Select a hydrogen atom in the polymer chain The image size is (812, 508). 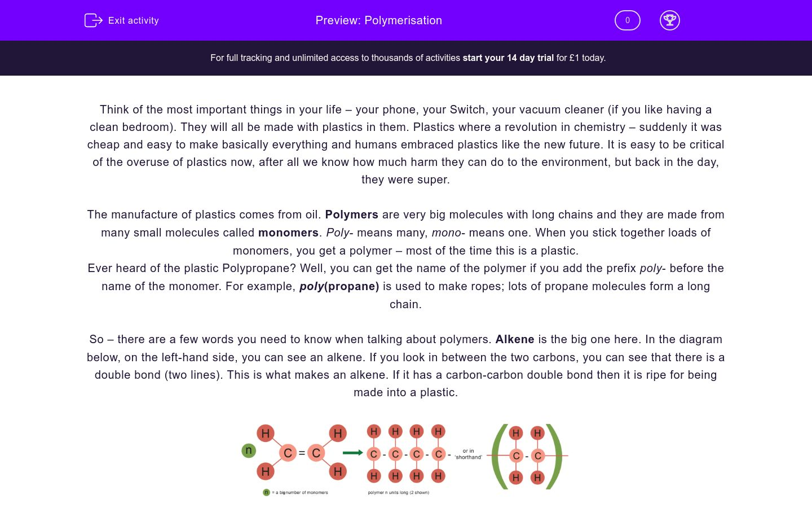pos(373,431)
